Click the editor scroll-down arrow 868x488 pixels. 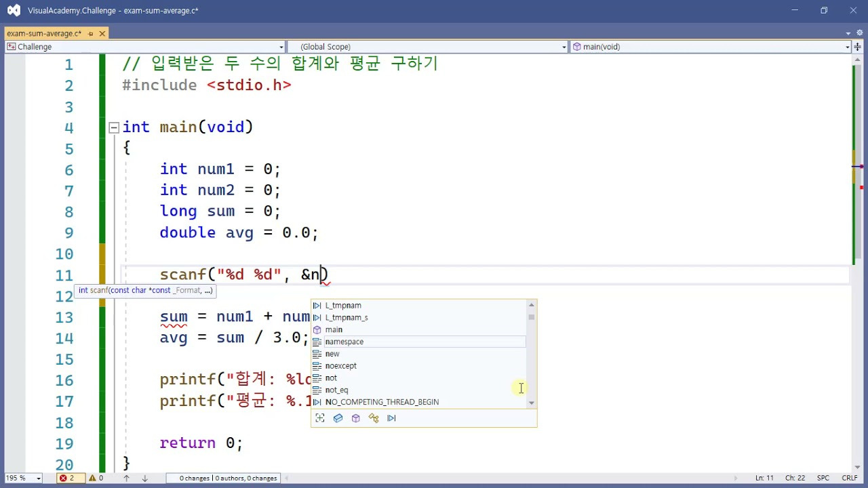pos(857,466)
